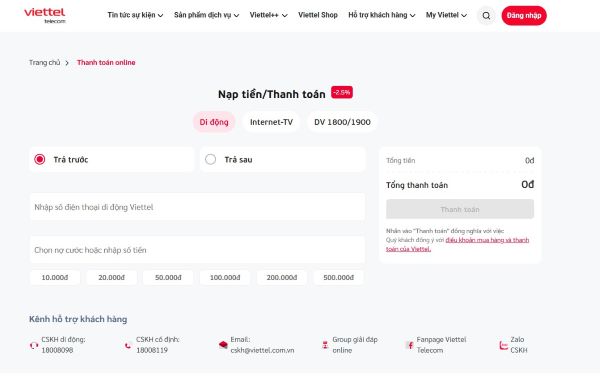Screen dimensions: 600x379
Task: Choose the 500.000đ amount
Action: point(338,278)
